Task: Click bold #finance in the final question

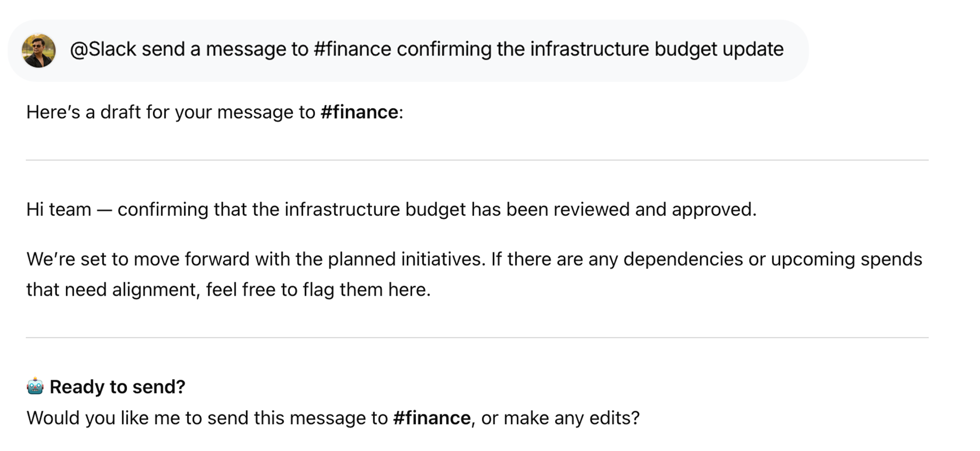Action: tap(432, 418)
